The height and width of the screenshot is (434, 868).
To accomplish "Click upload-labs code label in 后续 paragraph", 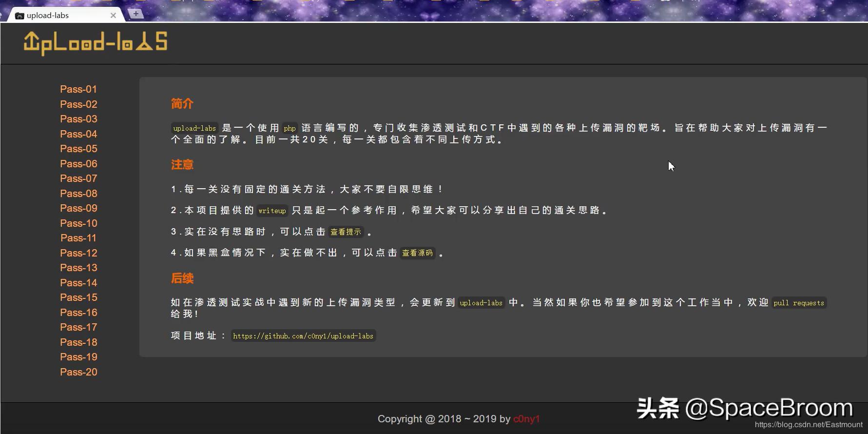I will (481, 303).
